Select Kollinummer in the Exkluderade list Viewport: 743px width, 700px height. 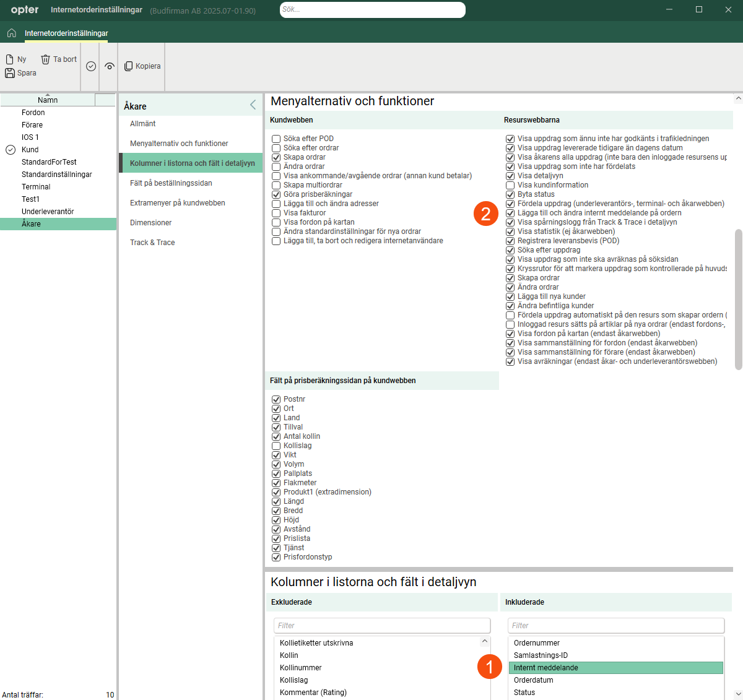pyautogui.click(x=300, y=668)
